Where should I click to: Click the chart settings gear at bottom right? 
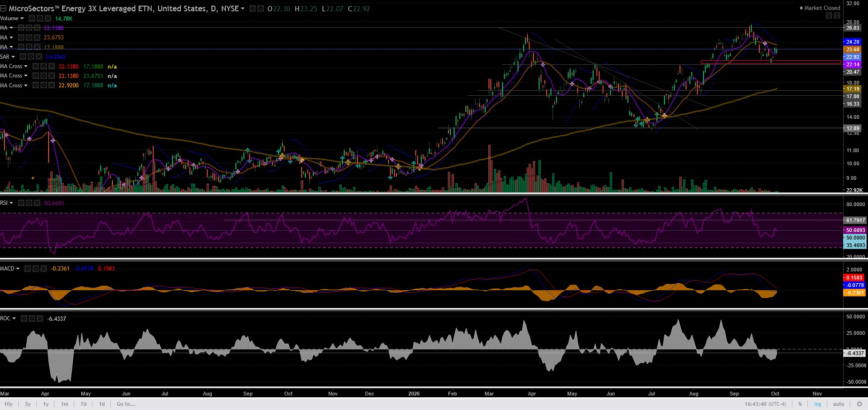[x=860, y=404]
